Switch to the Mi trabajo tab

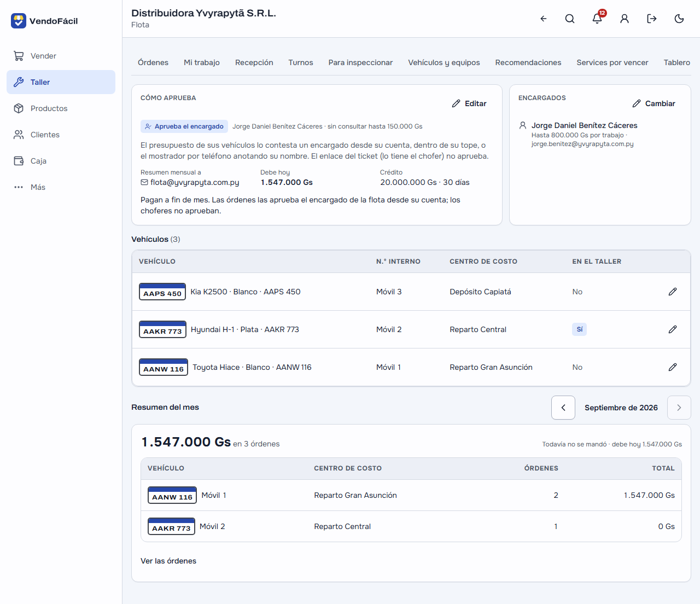point(202,62)
